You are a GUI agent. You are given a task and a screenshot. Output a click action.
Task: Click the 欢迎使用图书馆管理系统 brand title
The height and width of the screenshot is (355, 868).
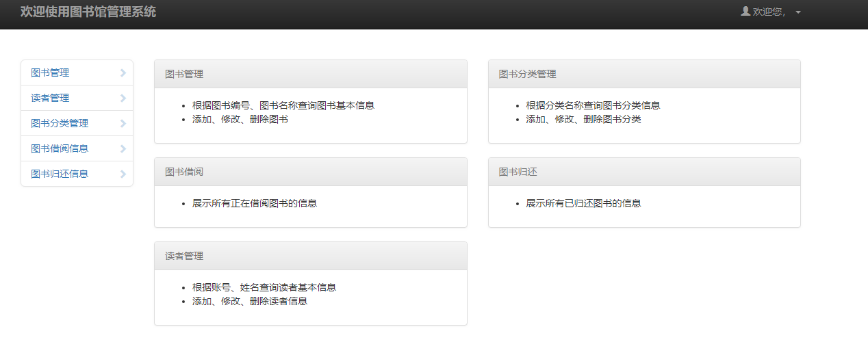[88, 12]
